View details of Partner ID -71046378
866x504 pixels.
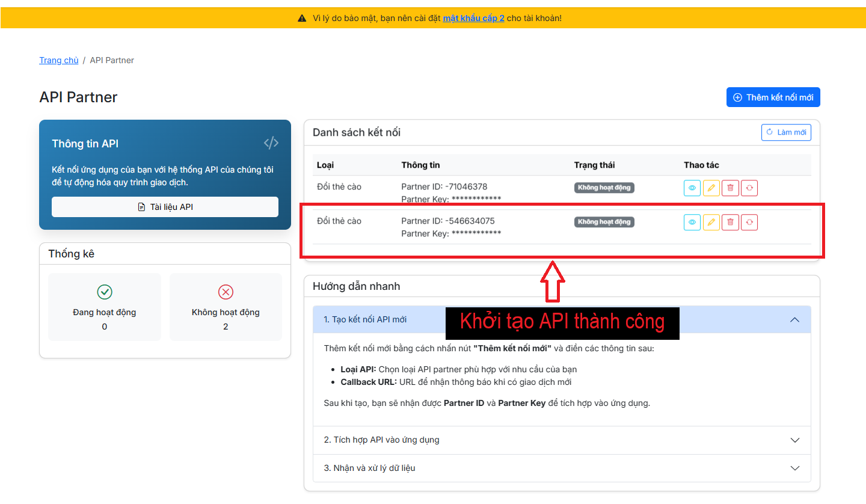(x=692, y=188)
